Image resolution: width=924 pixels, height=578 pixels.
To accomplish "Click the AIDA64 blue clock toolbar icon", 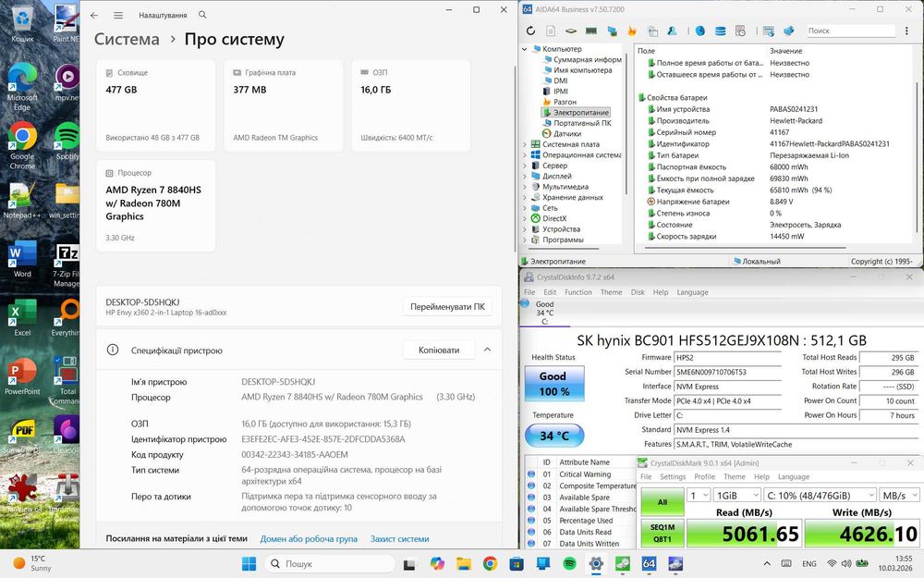I will coord(700,31).
